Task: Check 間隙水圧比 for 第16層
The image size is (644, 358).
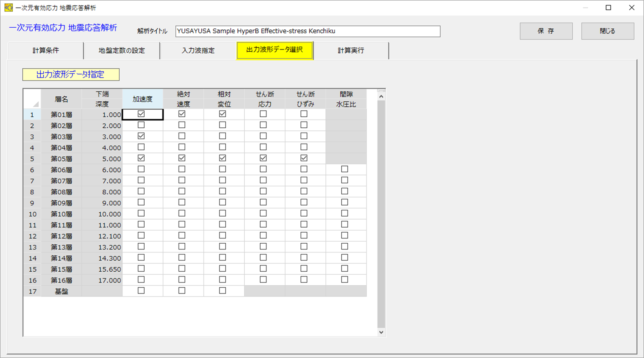Action: (x=345, y=280)
